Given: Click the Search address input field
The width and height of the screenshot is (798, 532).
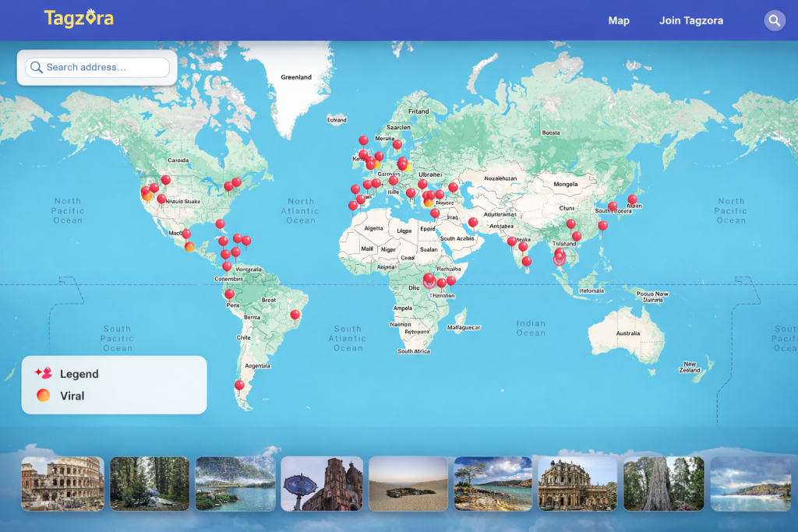Looking at the screenshot, I should (x=105, y=68).
